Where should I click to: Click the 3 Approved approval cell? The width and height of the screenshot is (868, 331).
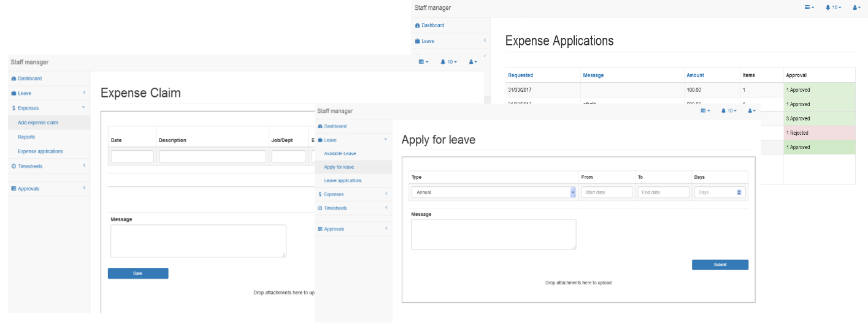coord(819,118)
